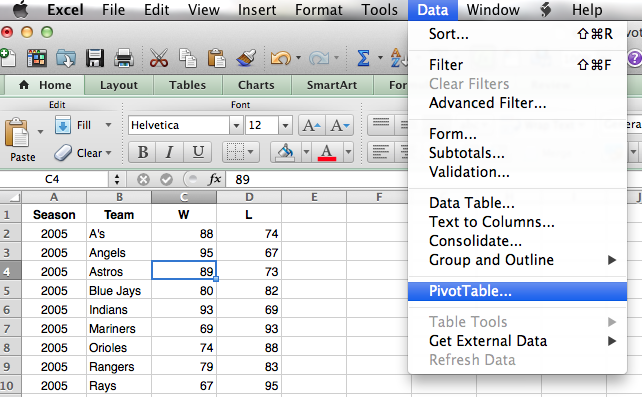Select cell containing Blue Jays
Image resolution: width=642 pixels, height=397 pixels.
click(x=119, y=291)
